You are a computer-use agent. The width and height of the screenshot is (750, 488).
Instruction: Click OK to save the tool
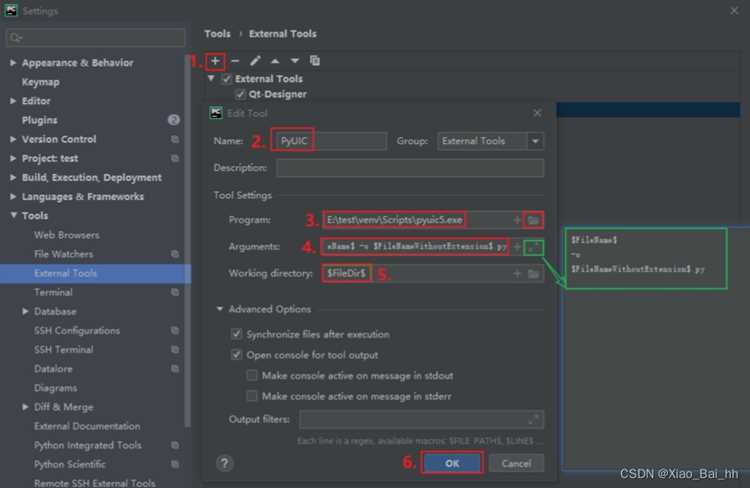[452, 463]
